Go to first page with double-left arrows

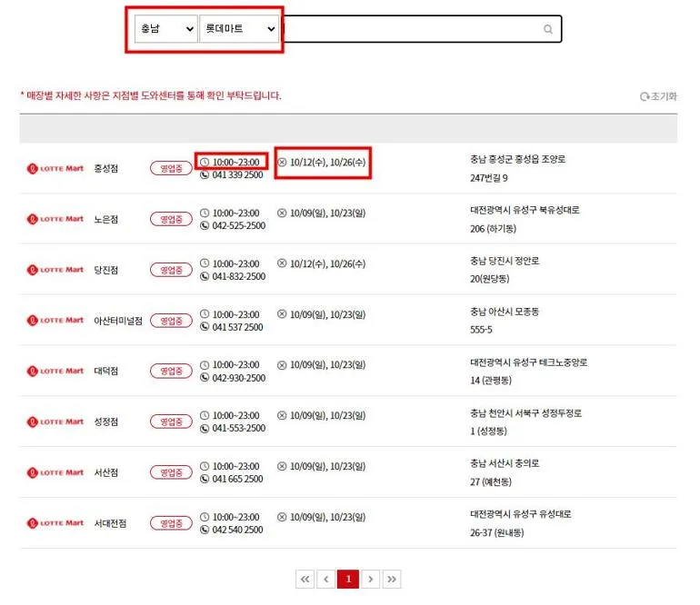pyautogui.click(x=305, y=580)
